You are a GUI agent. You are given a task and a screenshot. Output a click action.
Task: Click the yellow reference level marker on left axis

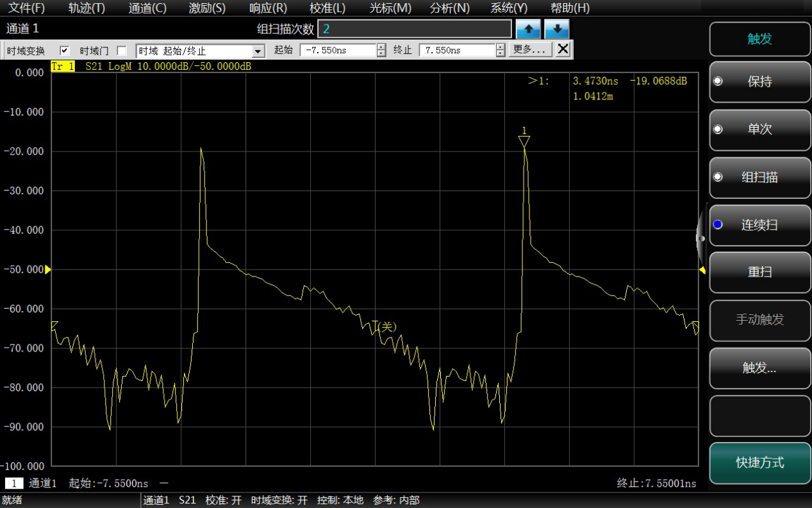point(47,269)
